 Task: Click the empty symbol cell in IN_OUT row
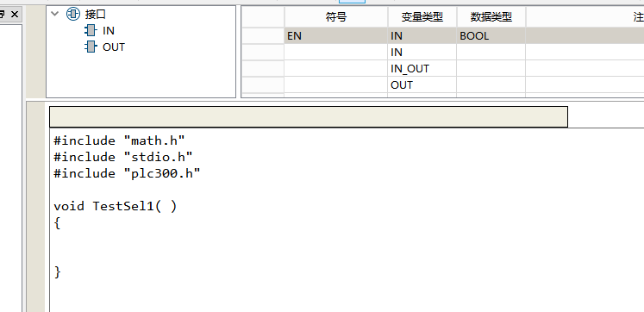click(x=336, y=69)
